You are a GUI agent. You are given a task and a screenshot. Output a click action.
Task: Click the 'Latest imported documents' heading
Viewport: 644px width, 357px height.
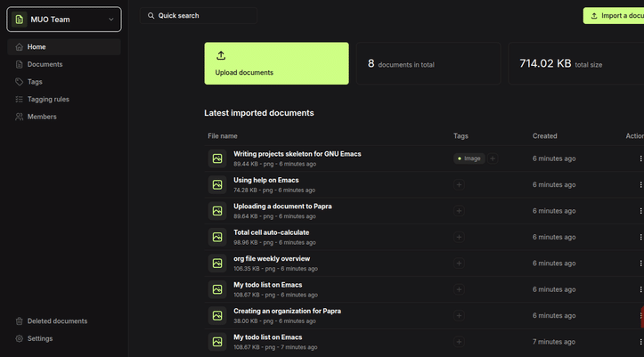tap(258, 113)
